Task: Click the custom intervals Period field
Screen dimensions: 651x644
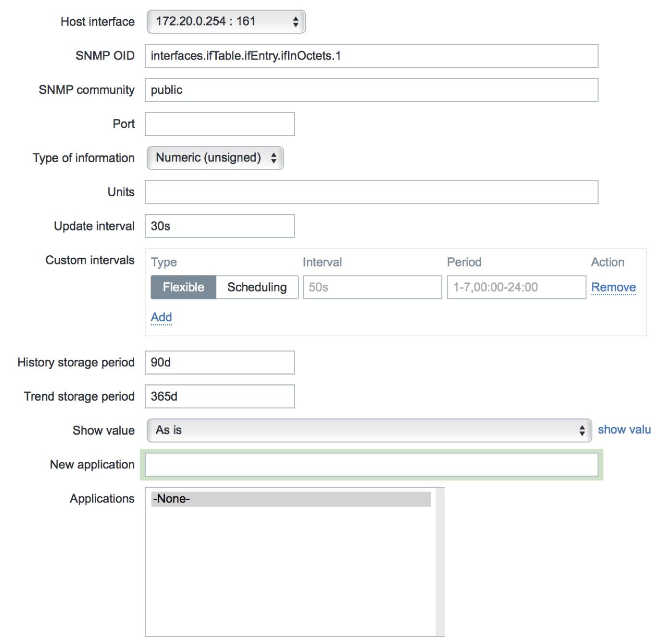Action: [x=516, y=287]
